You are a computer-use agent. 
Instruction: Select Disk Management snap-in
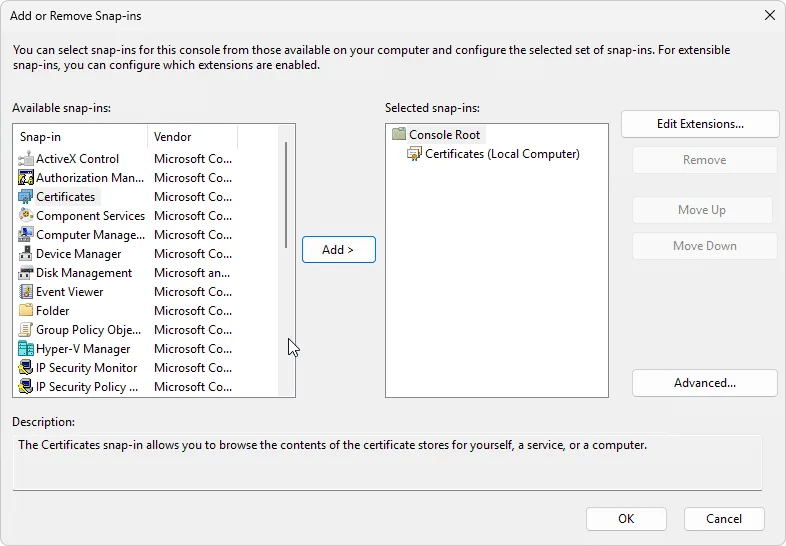tap(84, 273)
